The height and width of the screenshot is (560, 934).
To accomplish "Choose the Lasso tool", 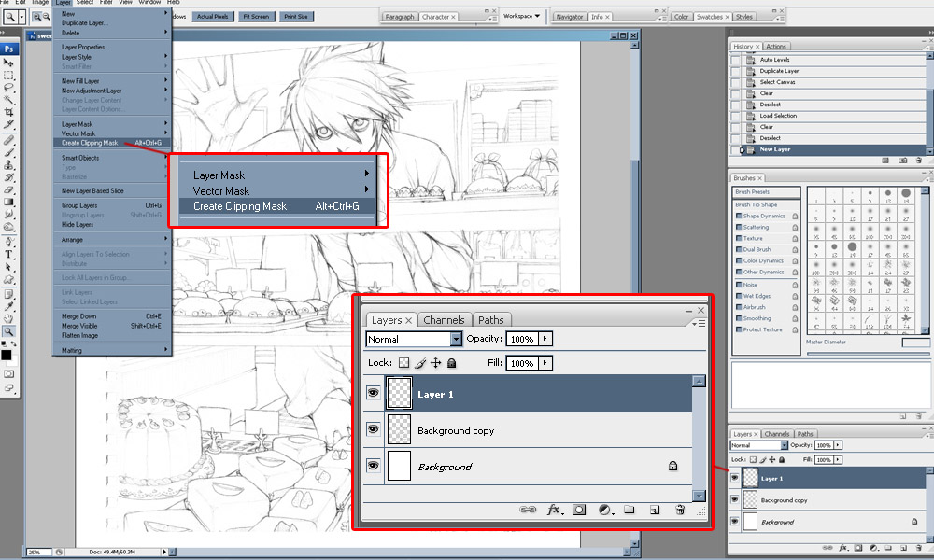I will (8, 87).
